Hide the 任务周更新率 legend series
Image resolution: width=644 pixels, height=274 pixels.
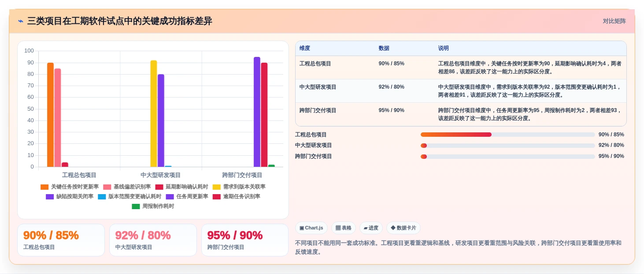187,197
